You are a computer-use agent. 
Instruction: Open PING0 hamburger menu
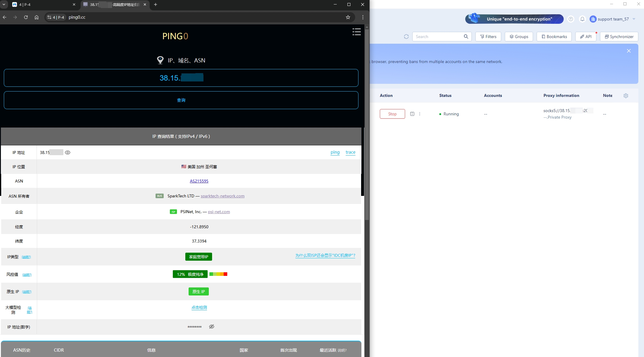point(356,32)
